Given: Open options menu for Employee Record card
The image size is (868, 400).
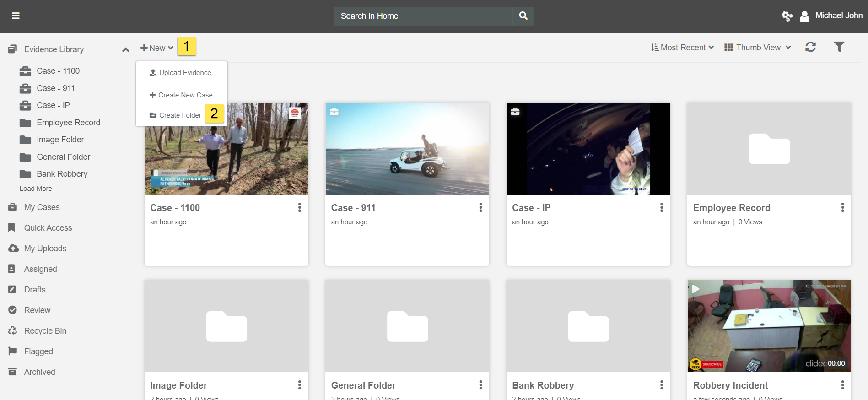Looking at the screenshot, I should [x=842, y=208].
